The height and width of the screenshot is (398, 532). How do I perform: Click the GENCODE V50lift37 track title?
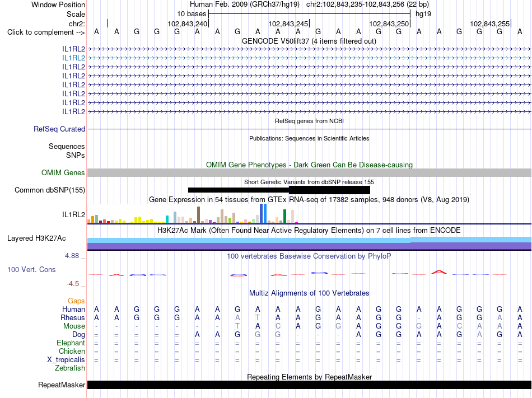point(309,41)
